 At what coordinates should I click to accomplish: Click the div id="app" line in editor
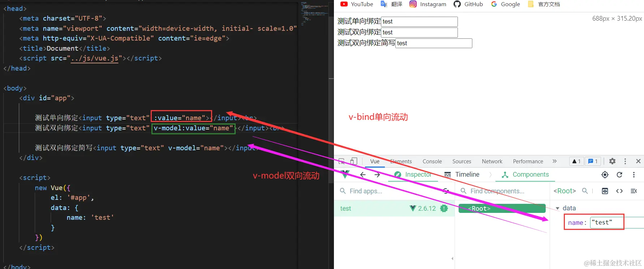[47, 98]
